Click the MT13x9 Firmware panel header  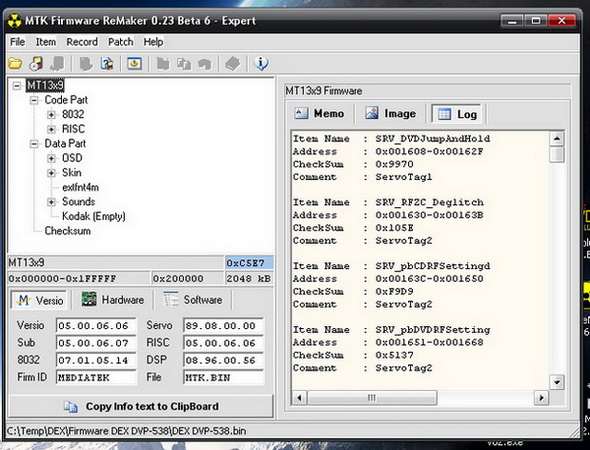(427, 91)
